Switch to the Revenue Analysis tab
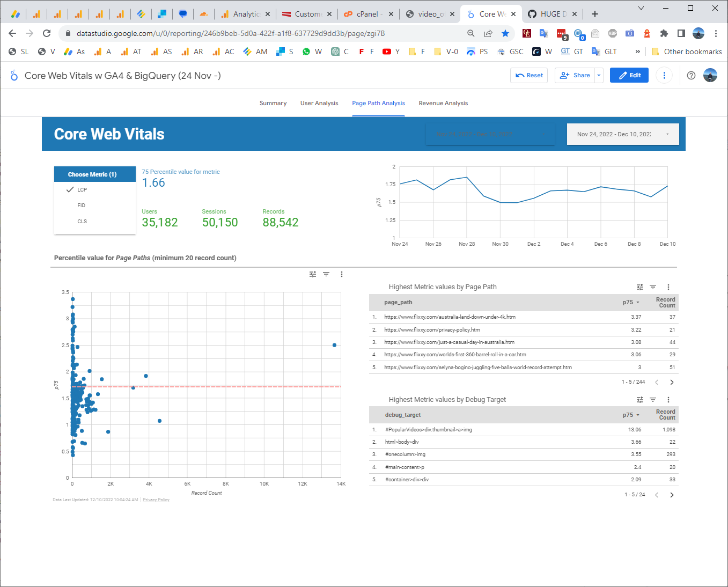Screen dimensions: 728x587 tap(443, 103)
